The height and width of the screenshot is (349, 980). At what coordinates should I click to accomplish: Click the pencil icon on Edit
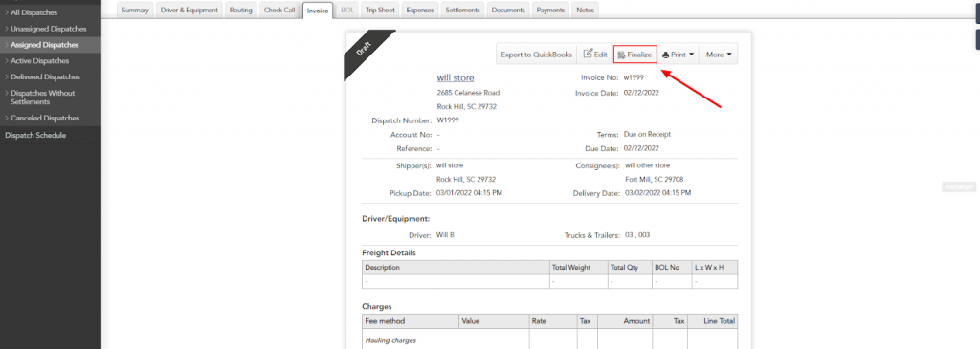pyautogui.click(x=588, y=54)
